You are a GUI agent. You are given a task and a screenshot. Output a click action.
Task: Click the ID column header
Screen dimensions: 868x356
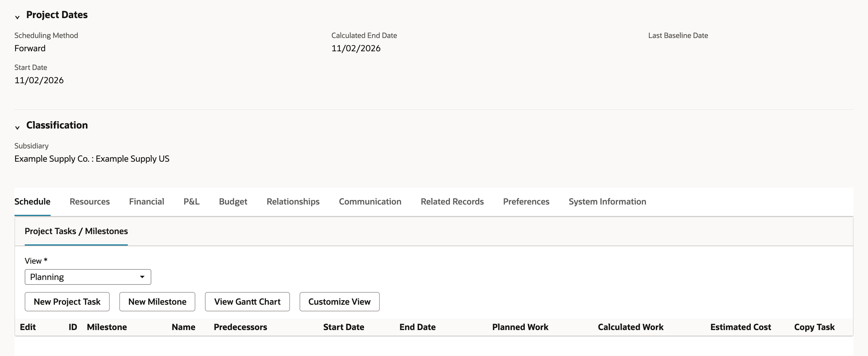[73, 327]
